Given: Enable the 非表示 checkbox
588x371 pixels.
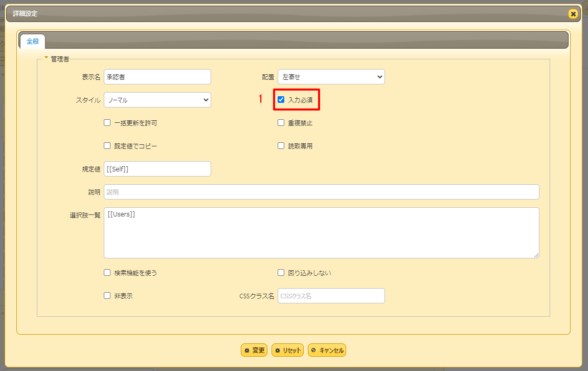Looking at the screenshot, I should [107, 295].
